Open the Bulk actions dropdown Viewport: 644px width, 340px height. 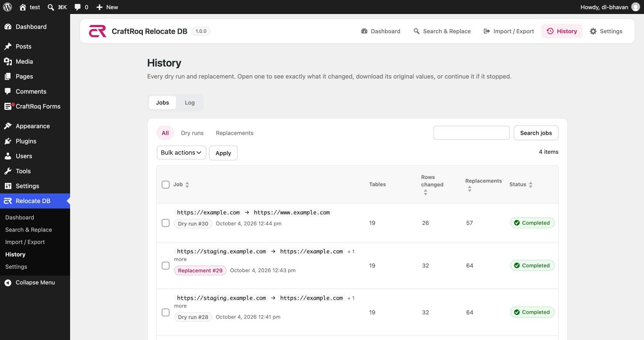(x=181, y=153)
